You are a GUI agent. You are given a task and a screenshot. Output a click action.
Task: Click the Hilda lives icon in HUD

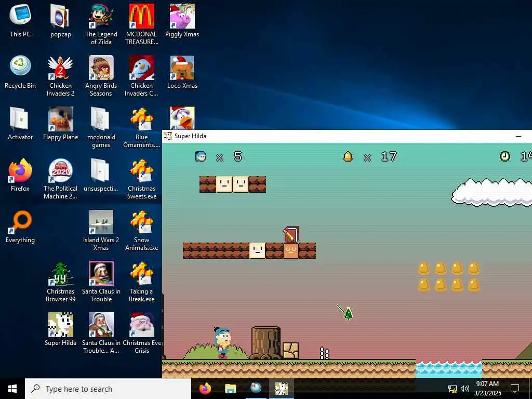[x=201, y=156]
